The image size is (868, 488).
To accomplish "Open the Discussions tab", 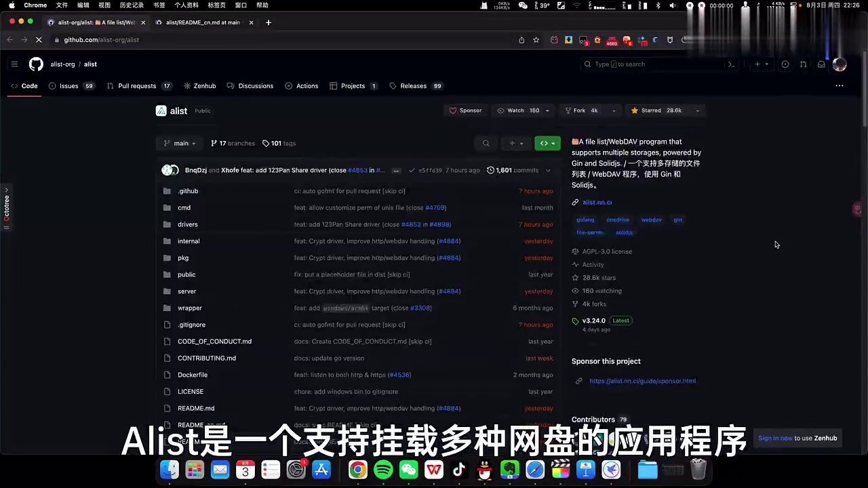I will (x=250, y=86).
